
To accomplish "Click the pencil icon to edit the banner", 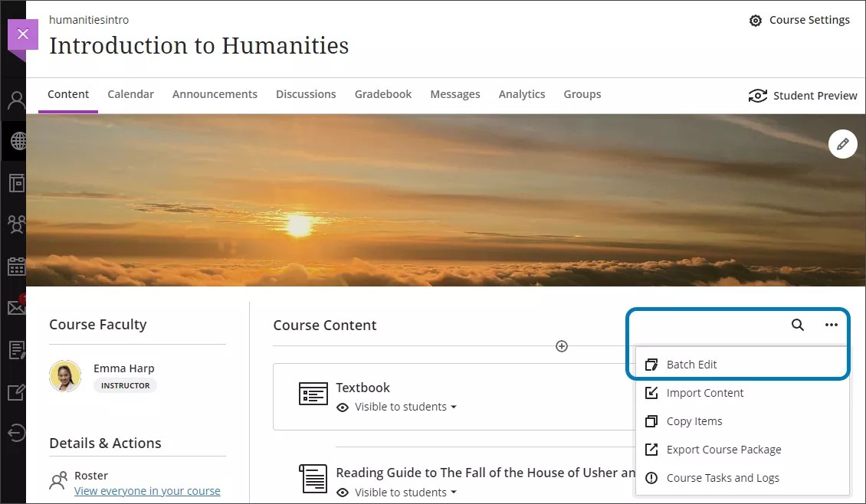I will tap(843, 144).
